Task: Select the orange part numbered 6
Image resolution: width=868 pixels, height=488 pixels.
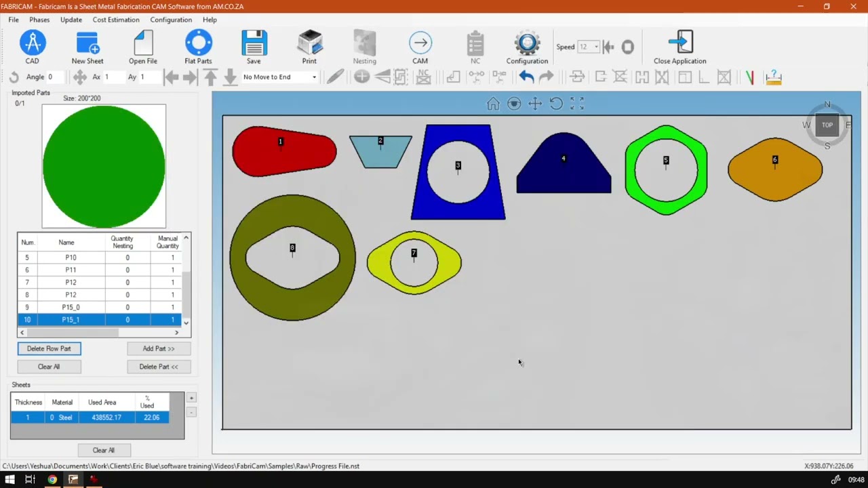Action: click(775, 169)
